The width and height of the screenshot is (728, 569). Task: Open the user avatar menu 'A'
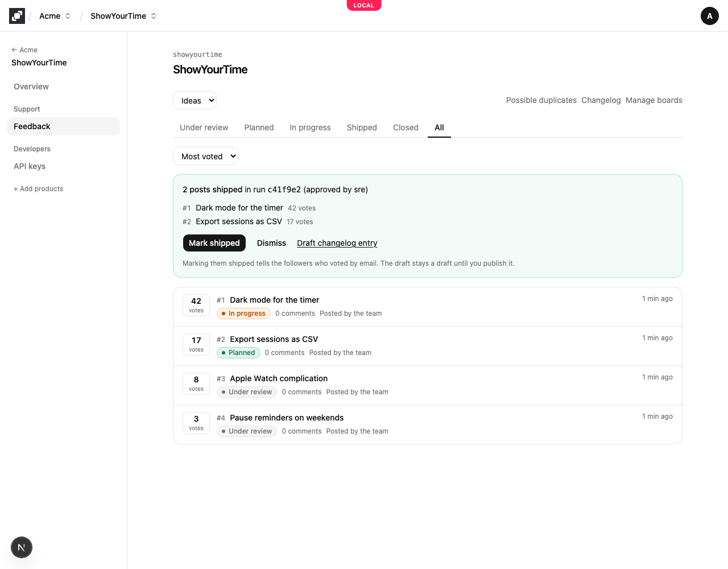coord(710,16)
